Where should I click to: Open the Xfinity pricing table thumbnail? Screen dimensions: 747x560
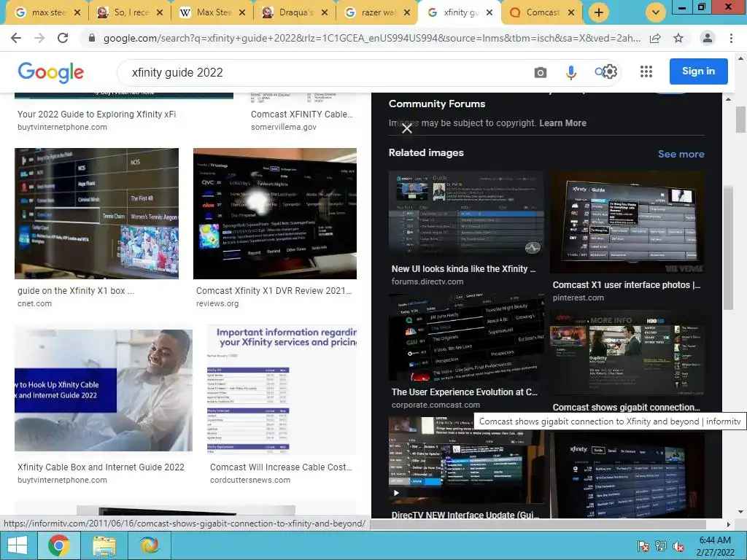click(x=282, y=390)
